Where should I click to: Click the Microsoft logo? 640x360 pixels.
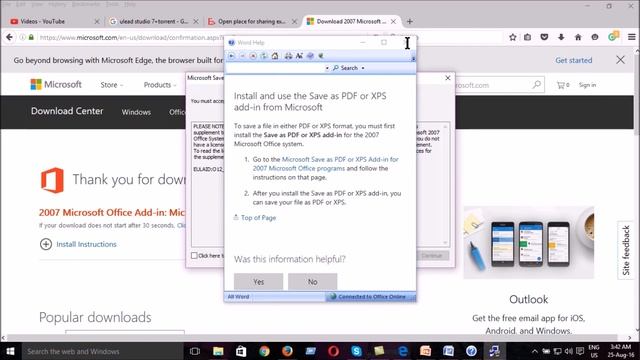(56, 84)
